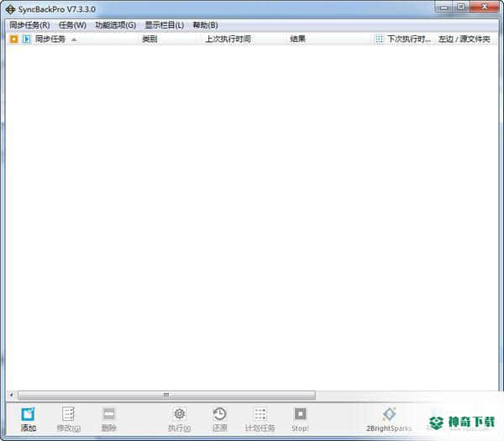Open the 帮助(B) menu
Viewport: 504px width, 441px height.
(205, 25)
